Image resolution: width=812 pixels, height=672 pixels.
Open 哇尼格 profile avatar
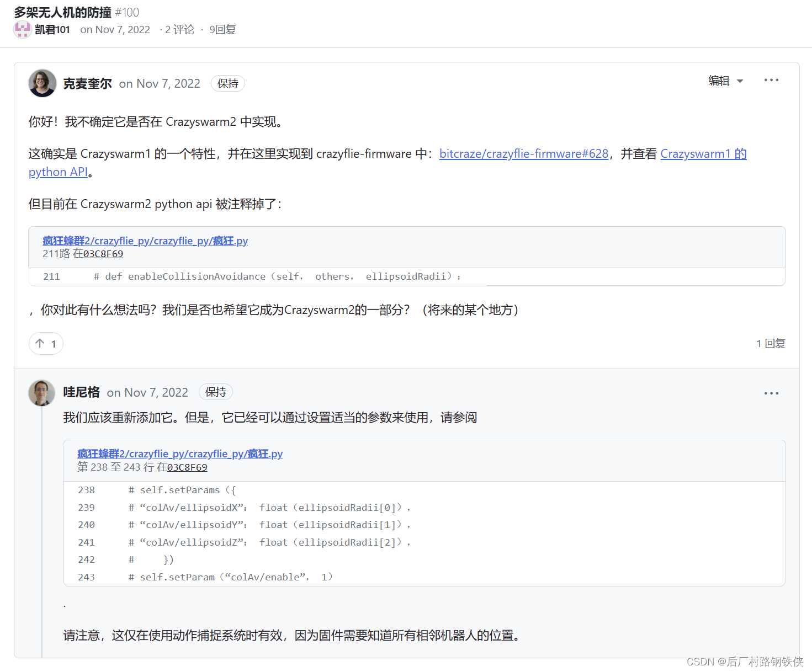pos(42,393)
